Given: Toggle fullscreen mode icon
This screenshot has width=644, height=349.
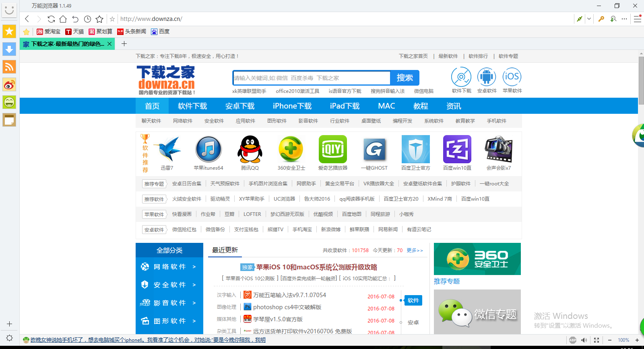Looking at the screenshot, I should (x=597, y=340).
